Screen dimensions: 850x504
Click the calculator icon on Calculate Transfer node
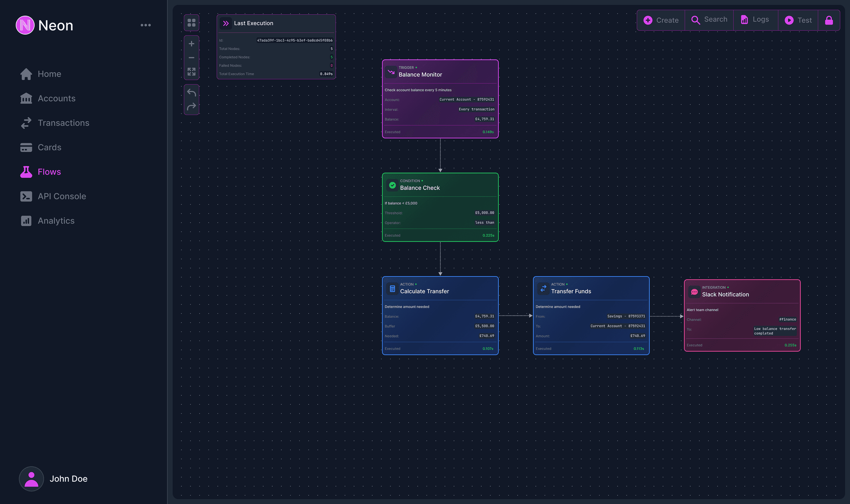(x=392, y=288)
